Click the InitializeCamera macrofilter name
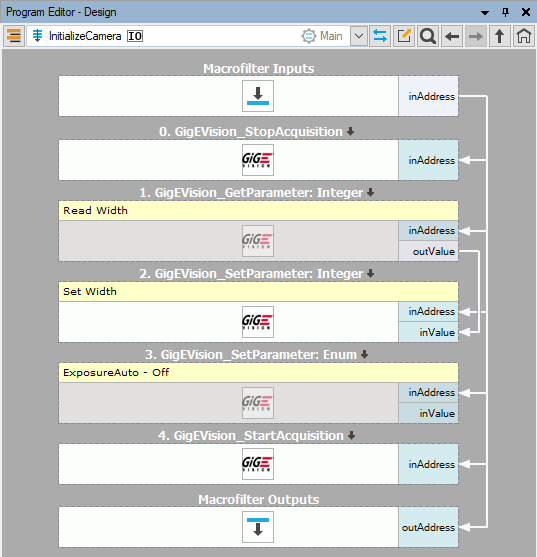The height and width of the screenshot is (557, 537). coord(85,36)
